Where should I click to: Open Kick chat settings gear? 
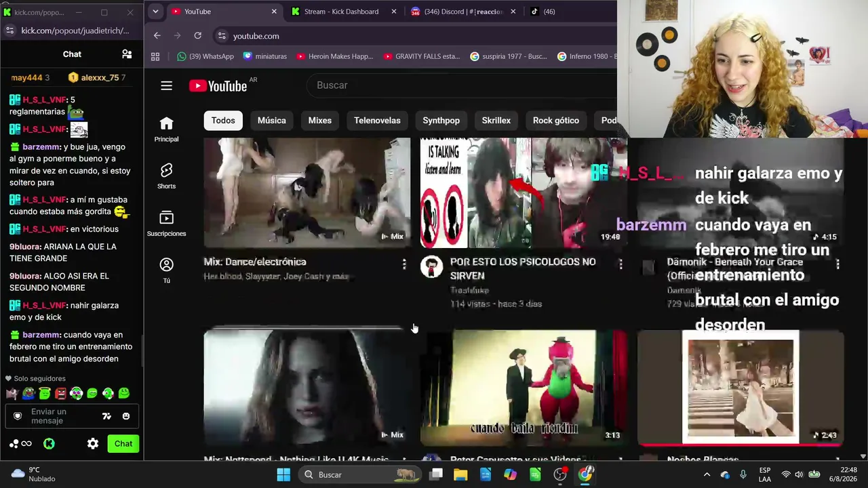(93, 444)
